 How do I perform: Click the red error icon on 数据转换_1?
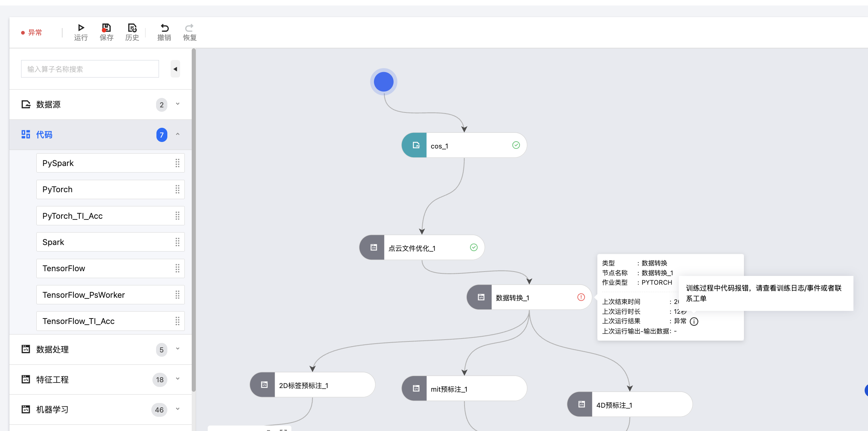pos(581,297)
